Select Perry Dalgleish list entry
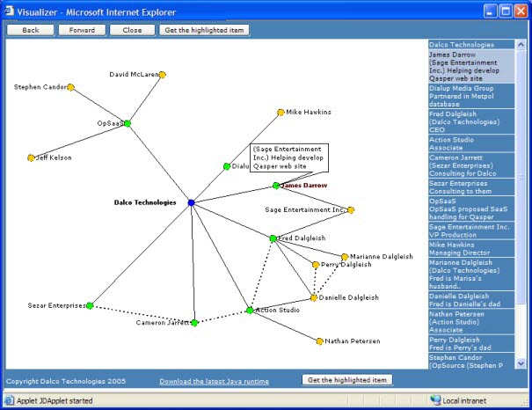The width and height of the screenshot is (532, 410). (x=471, y=343)
